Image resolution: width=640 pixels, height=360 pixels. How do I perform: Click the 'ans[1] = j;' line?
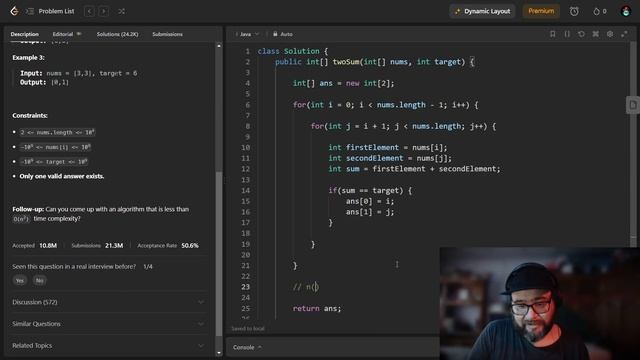click(x=370, y=212)
